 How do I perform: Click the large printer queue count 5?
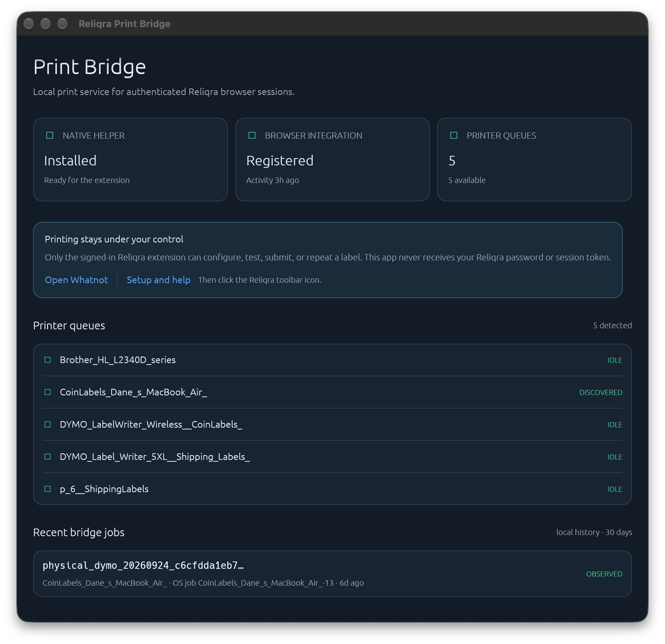coord(452,161)
